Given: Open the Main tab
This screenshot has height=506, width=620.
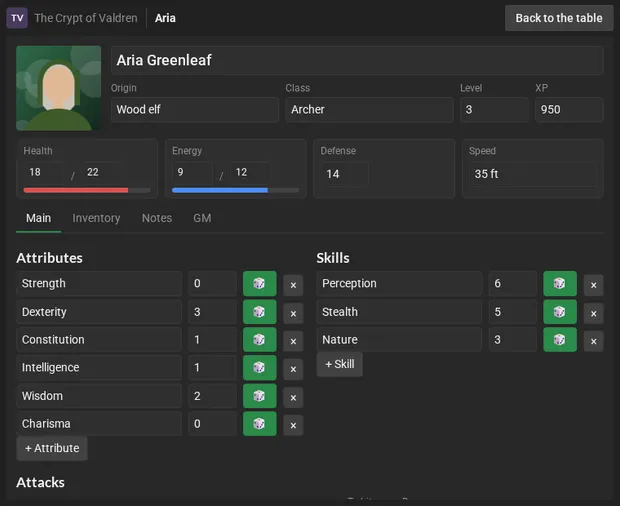Looking at the screenshot, I should click(38, 218).
